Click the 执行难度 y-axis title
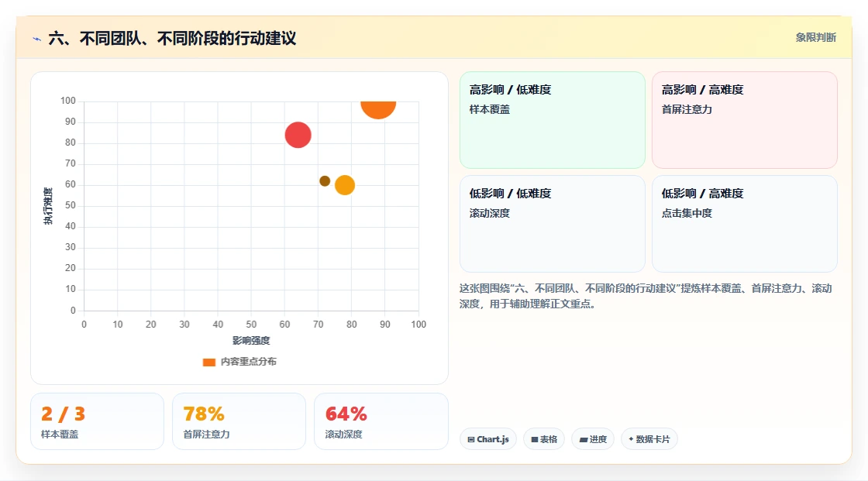This screenshot has width=868, height=481. [48, 206]
